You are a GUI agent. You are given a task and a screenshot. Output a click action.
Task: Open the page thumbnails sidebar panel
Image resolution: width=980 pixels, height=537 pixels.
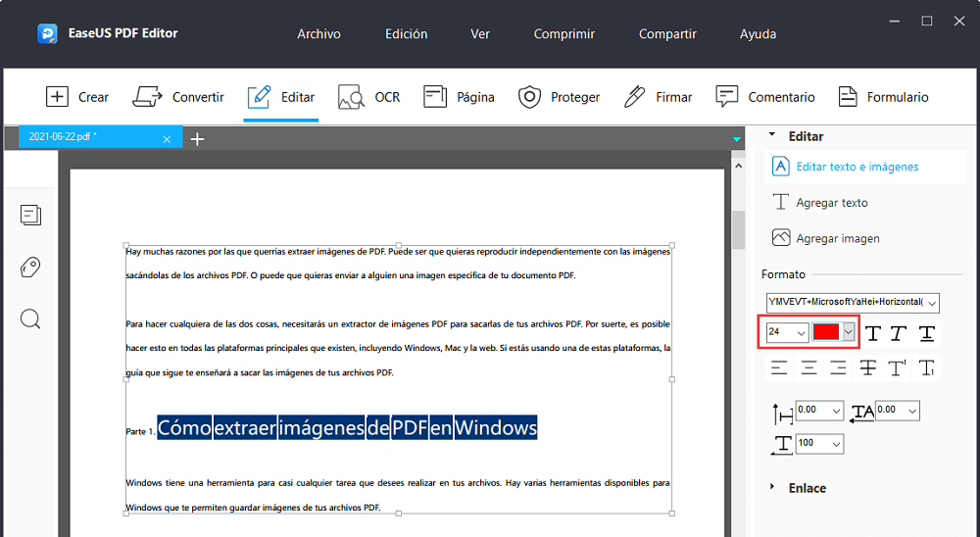point(30,215)
